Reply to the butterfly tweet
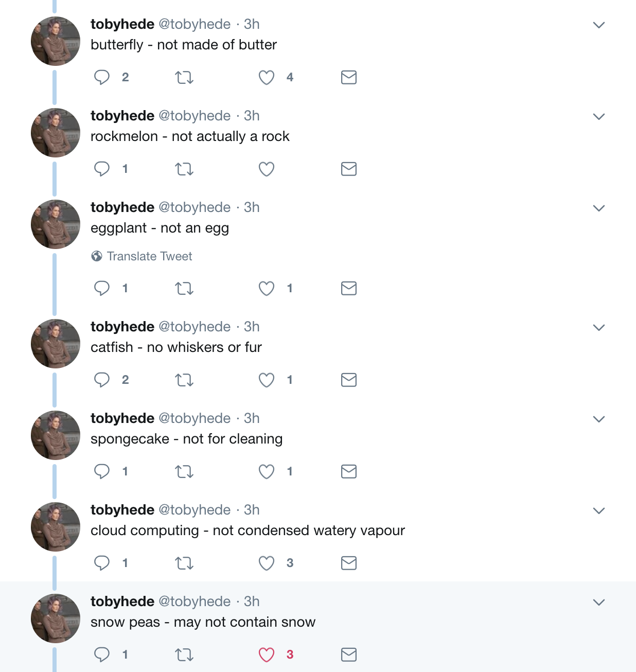This screenshot has height=672, width=636. pos(102,77)
